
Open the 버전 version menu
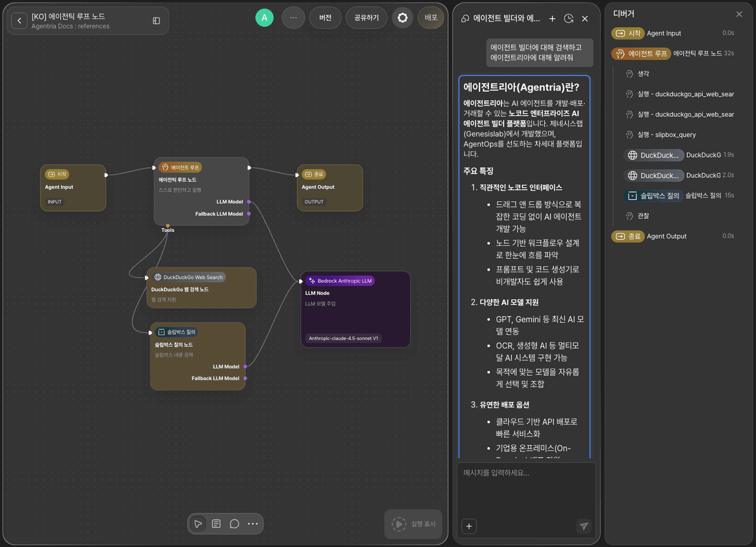pos(325,18)
